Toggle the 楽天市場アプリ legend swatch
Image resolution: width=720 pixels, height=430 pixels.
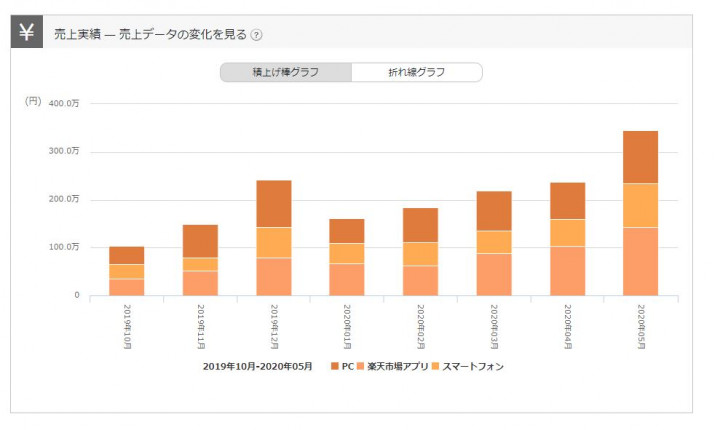point(360,366)
